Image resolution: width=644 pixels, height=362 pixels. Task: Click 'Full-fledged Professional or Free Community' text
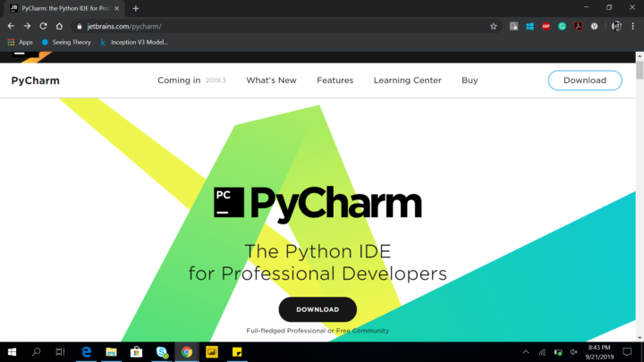tap(318, 331)
